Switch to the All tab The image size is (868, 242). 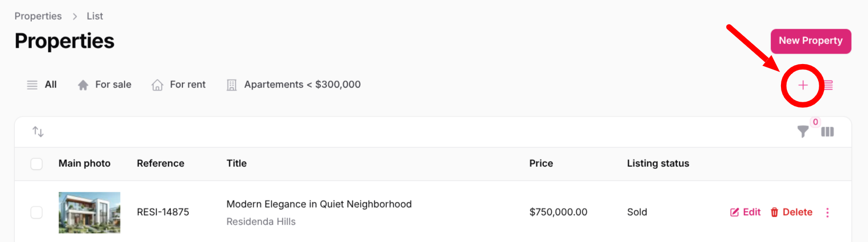click(x=42, y=85)
